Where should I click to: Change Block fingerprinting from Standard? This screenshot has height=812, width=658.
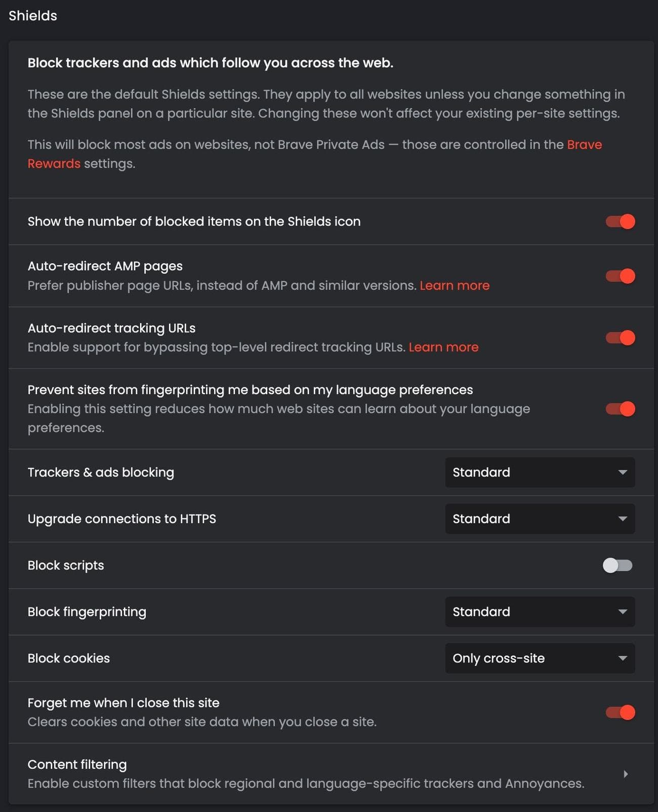pyautogui.click(x=539, y=612)
